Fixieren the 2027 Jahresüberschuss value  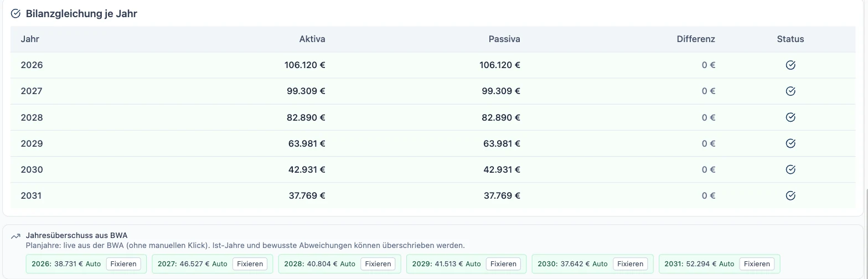tap(250, 264)
